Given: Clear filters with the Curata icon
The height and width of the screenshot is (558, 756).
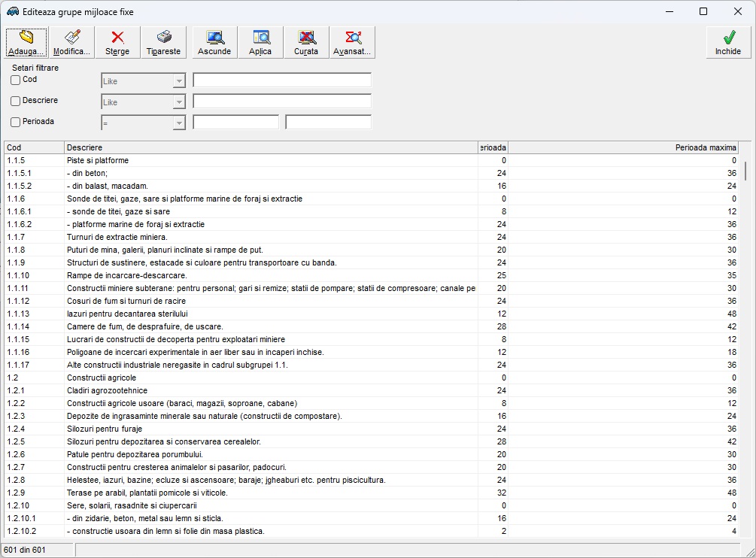Looking at the screenshot, I should pos(306,42).
